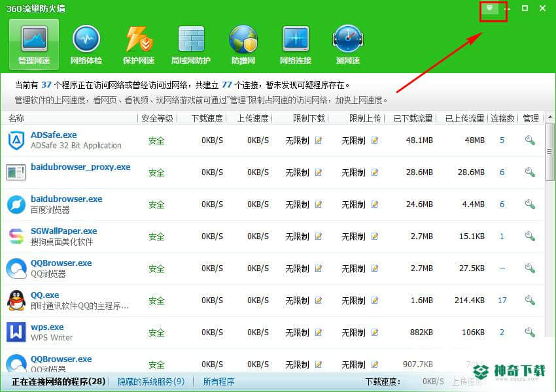Image resolution: width=556 pixels, height=392 pixels.
Task: Click baidubrowser.exe program name
Action: click(x=67, y=199)
